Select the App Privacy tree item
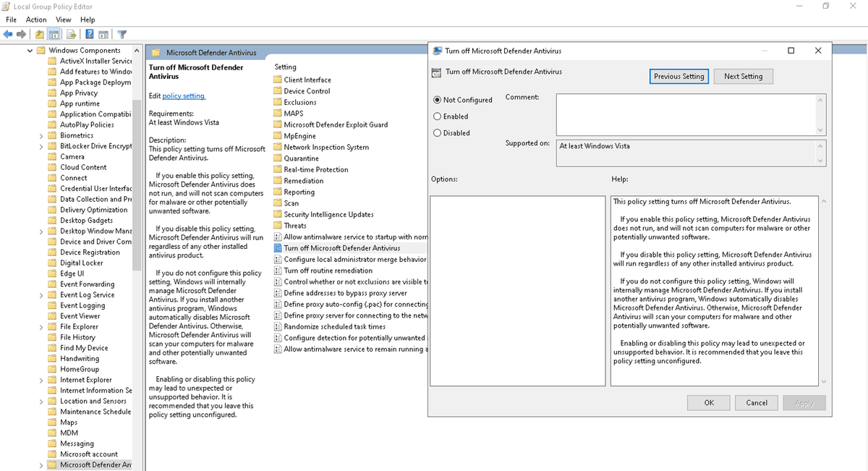Image resolution: width=868 pixels, height=471 pixels. pyautogui.click(x=79, y=93)
